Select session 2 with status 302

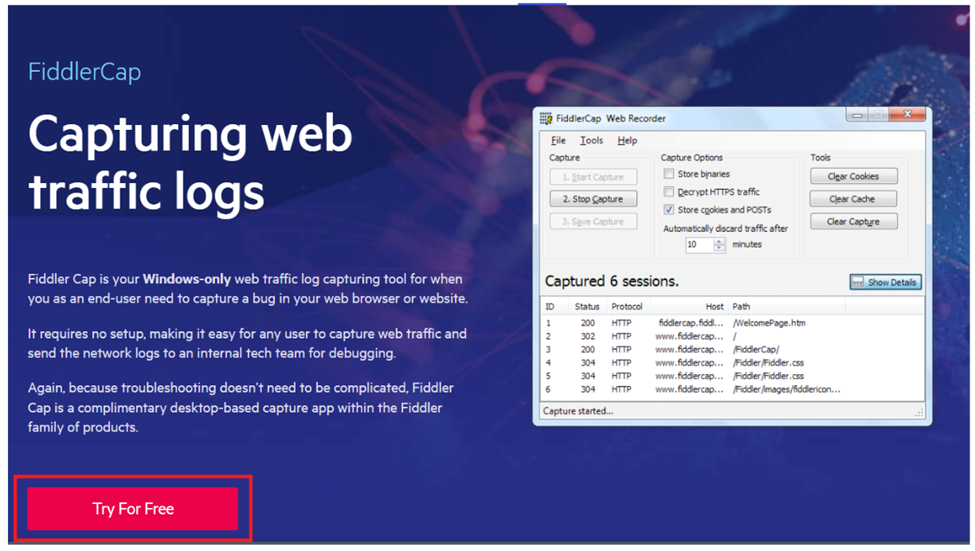pyautogui.click(x=732, y=336)
